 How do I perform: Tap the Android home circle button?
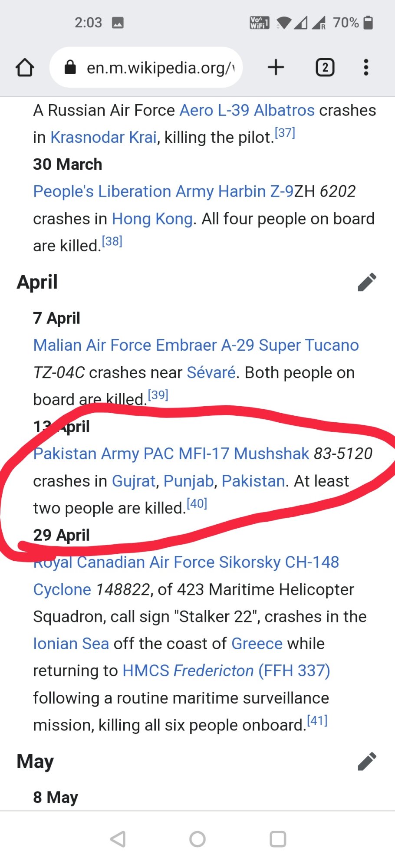(x=197, y=839)
